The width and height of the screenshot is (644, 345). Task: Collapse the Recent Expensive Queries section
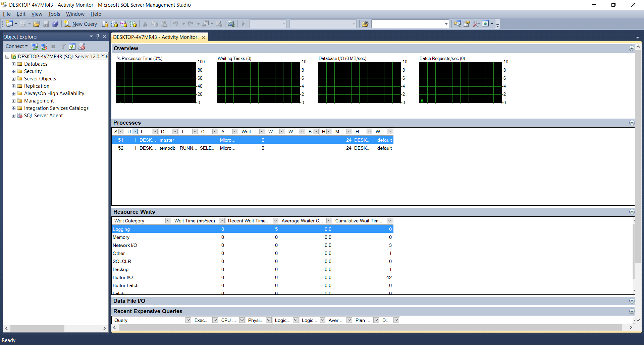[632, 311]
